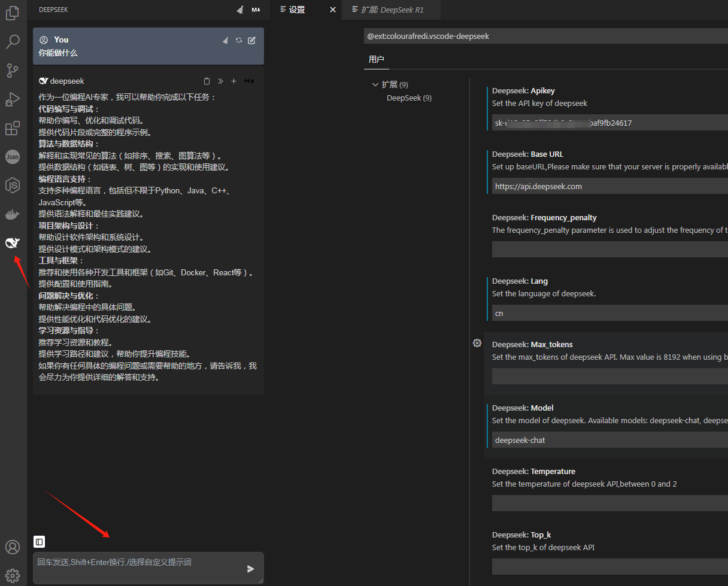Click the Apikey input field
This screenshot has height=586, width=728.
(x=610, y=123)
